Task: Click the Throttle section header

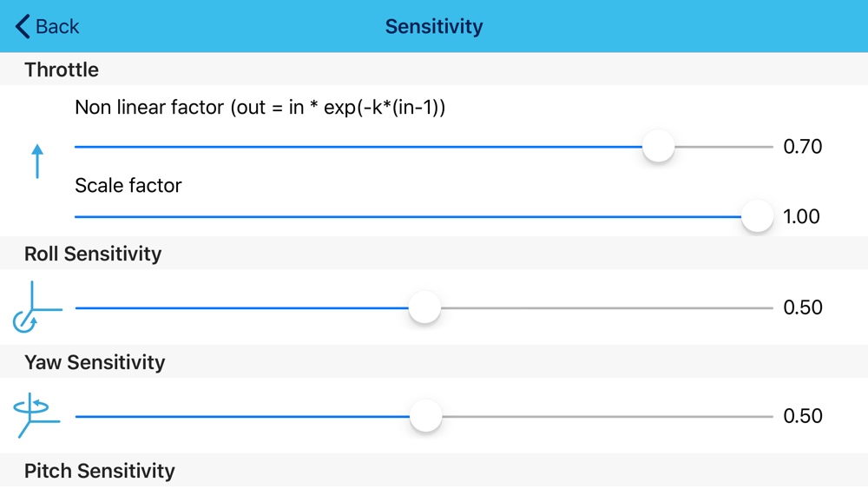Action: [x=62, y=69]
